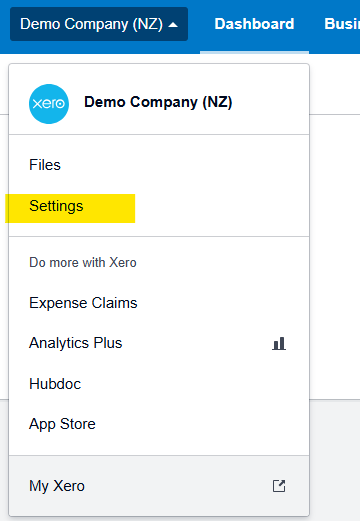Click the Xero logo circle
The image size is (360, 521).
click(x=49, y=104)
